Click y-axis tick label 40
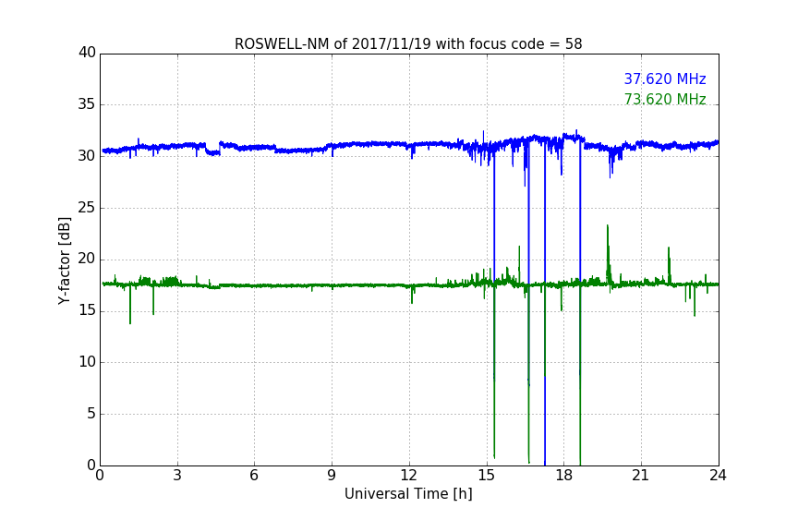Screen dimensions: 798x532 click(x=87, y=53)
